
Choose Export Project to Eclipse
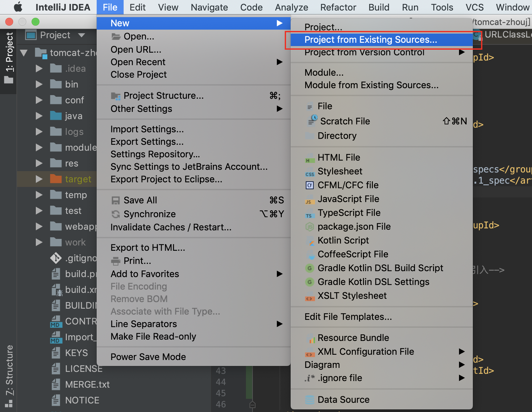pyautogui.click(x=194, y=179)
